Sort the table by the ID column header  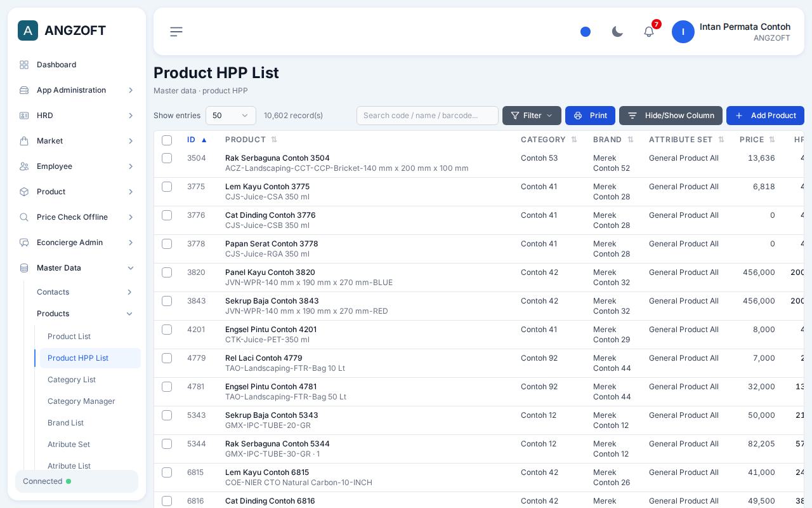click(x=197, y=140)
